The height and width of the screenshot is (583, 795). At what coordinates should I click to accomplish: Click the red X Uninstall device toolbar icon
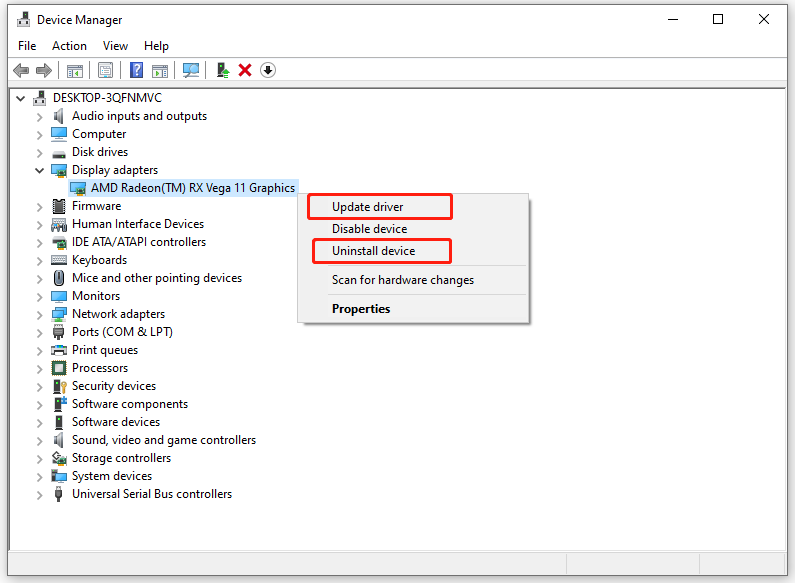(245, 70)
